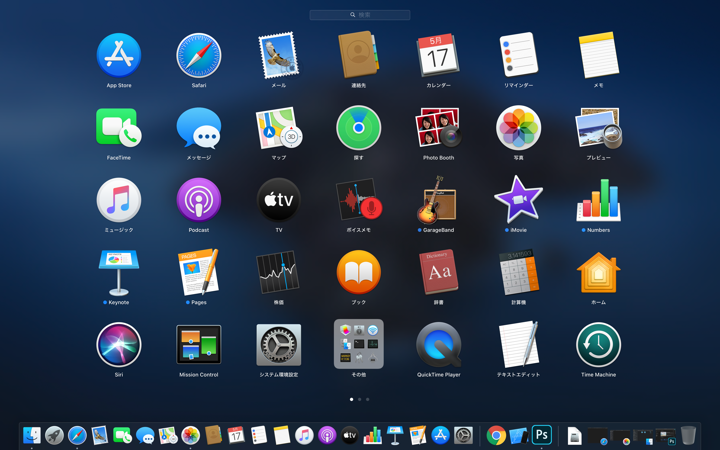Expand the その他 (Other) folder
Screen dimensions: 720x450
pyautogui.click(x=359, y=344)
